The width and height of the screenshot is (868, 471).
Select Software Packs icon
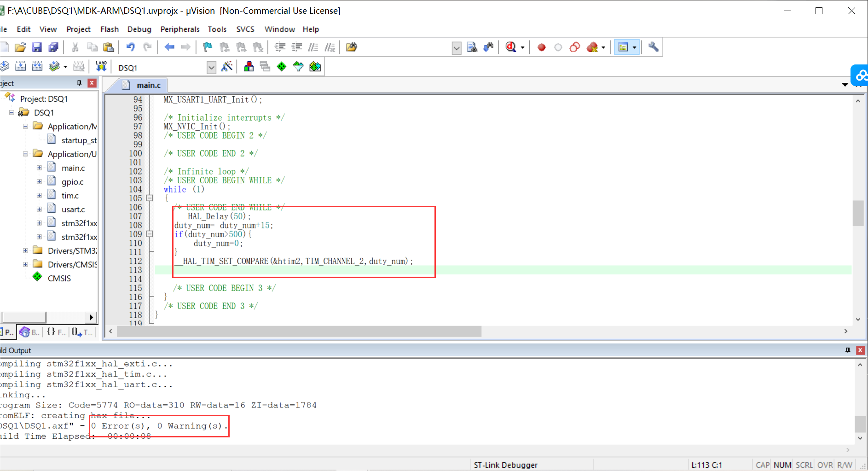(298, 67)
